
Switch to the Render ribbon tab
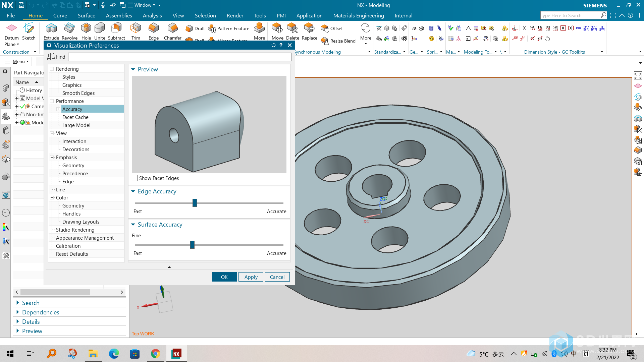click(x=235, y=15)
